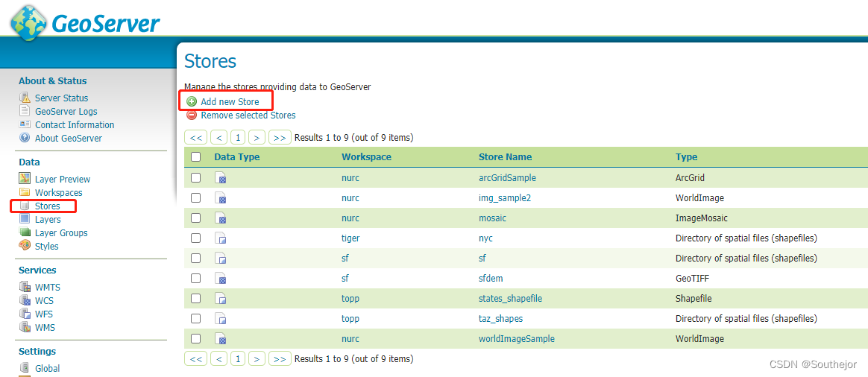Open Global settings from sidebar

pyautogui.click(x=47, y=368)
